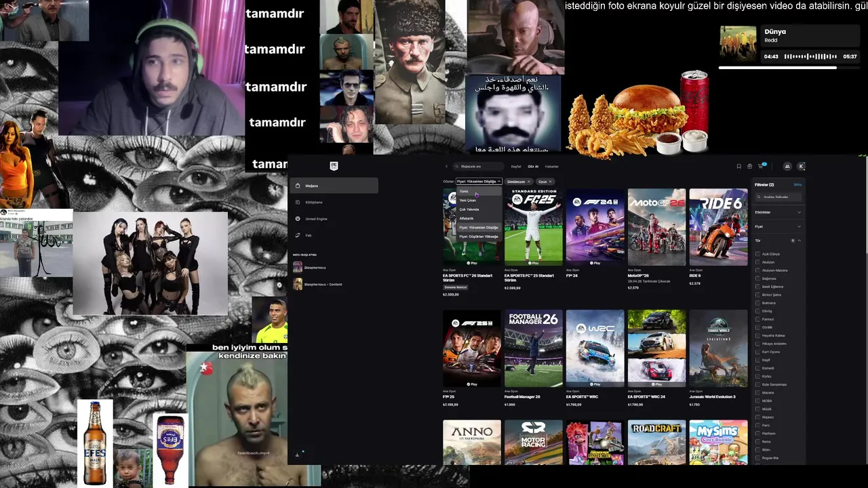This screenshot has width=868, height=488.
Task: Open the MySims Cozy Bundle cover
Action: (718, 442)
